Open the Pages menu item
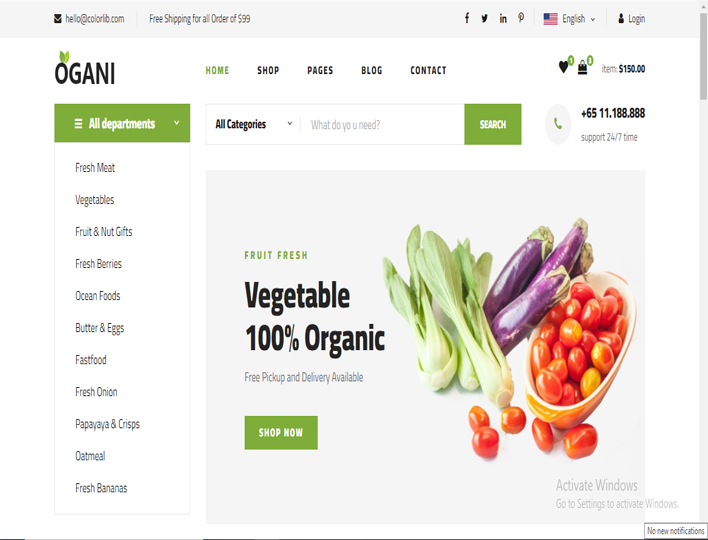 320,70
